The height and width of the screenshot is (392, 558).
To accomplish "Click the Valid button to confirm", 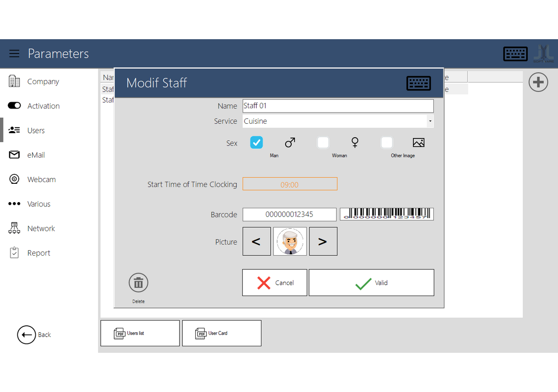I will coord(371,283).
